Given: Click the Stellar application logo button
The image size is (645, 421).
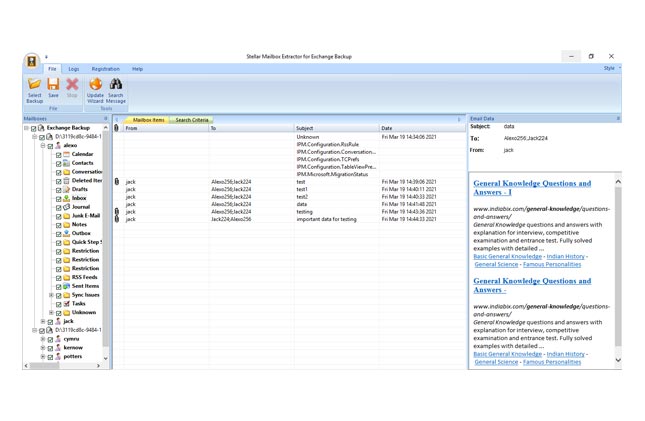Looking at the screenshot, I should coord(32,61).
